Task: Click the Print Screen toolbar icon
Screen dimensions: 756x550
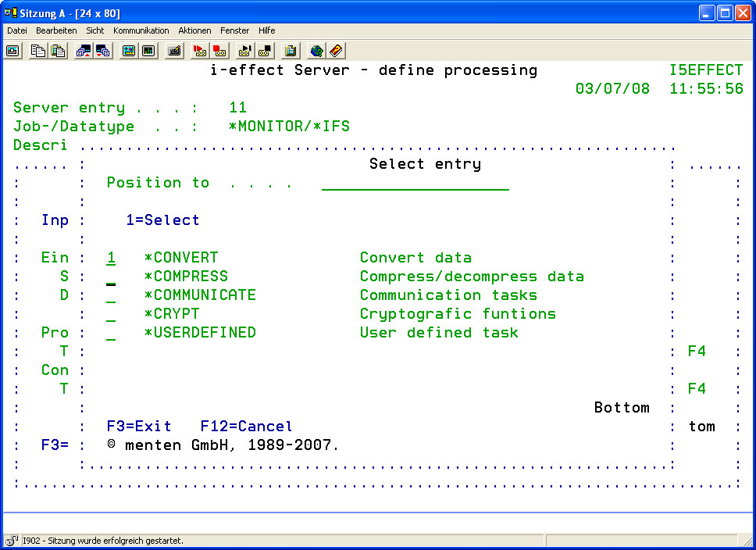Action: 13,51
